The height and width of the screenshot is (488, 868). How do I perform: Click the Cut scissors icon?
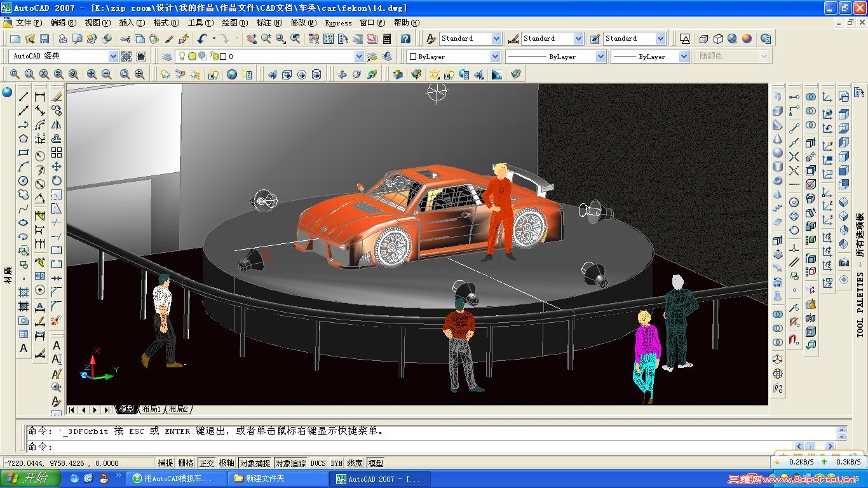pos(125,39)
